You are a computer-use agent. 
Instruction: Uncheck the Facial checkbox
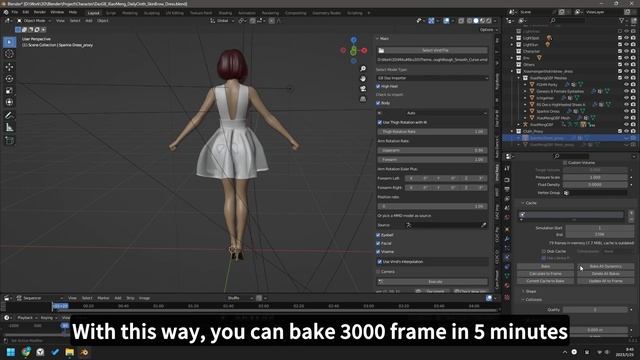378,243
